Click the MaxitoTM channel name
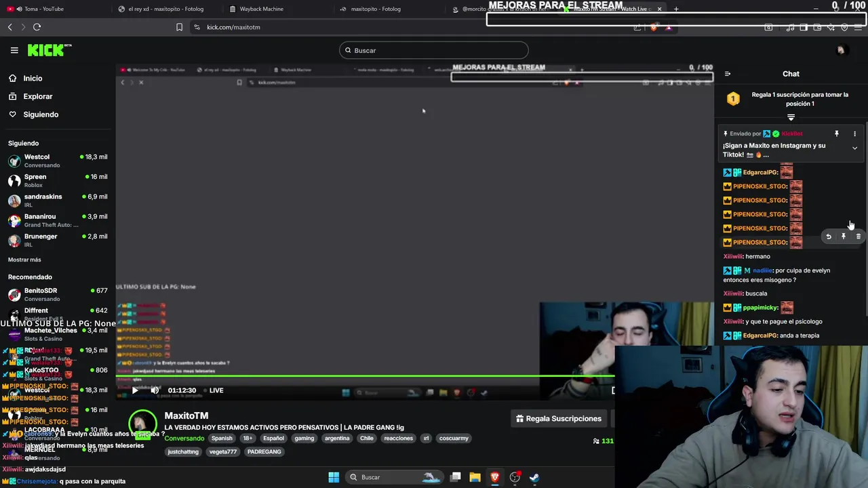The height and width of the screenshot is (488, 868). click(186, 415)
